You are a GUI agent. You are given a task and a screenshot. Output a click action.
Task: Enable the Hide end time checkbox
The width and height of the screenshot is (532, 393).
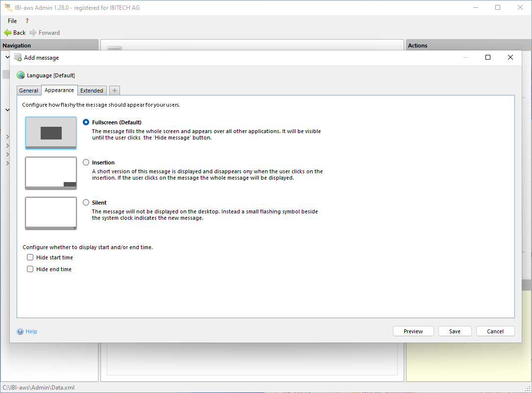coord(30,269)
